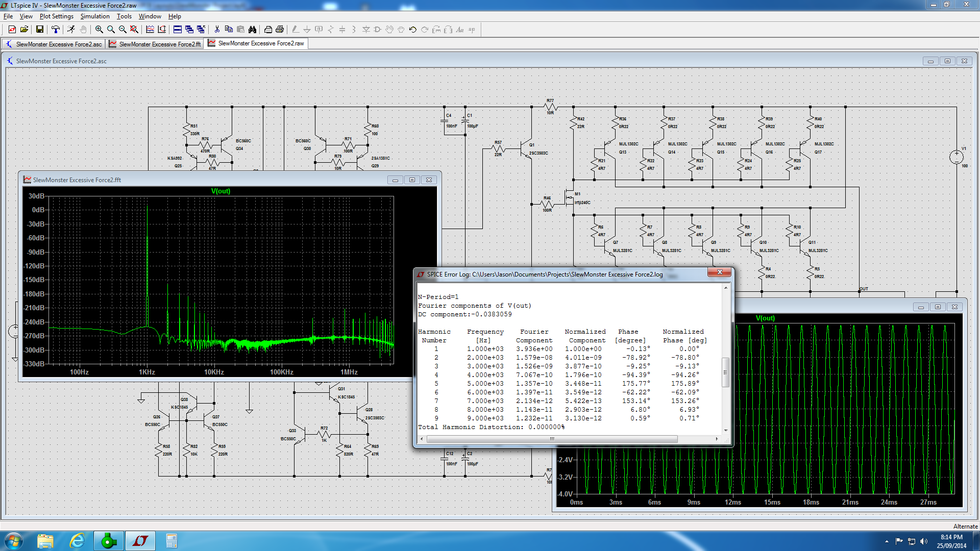Select the Draw Wire pencil tool

pos(295,30)
